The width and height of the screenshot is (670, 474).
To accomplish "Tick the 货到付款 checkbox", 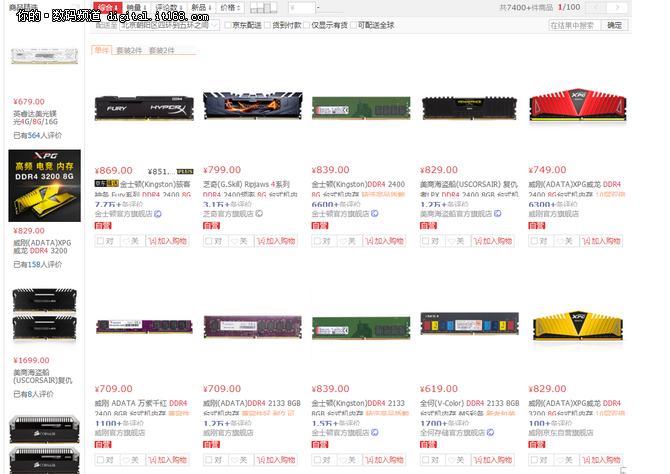I will [x=267, y=25].
